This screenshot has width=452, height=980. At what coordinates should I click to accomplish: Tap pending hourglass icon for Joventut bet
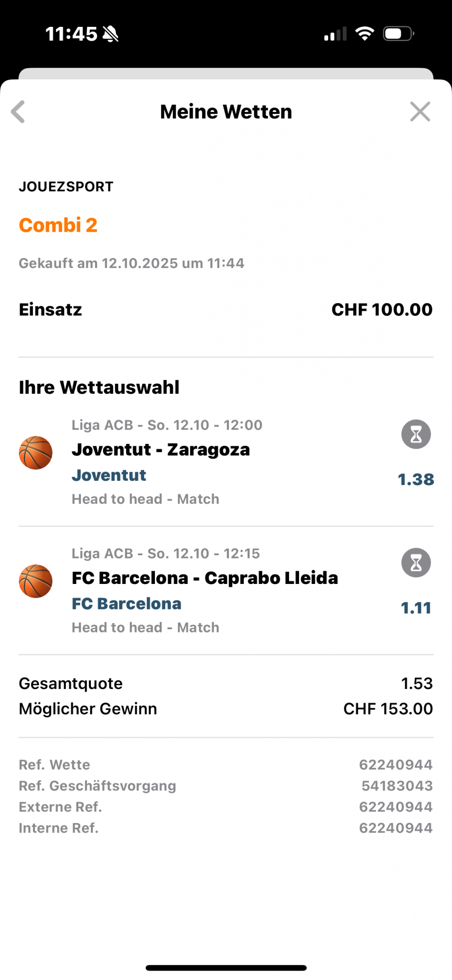(x=416, y=434)
